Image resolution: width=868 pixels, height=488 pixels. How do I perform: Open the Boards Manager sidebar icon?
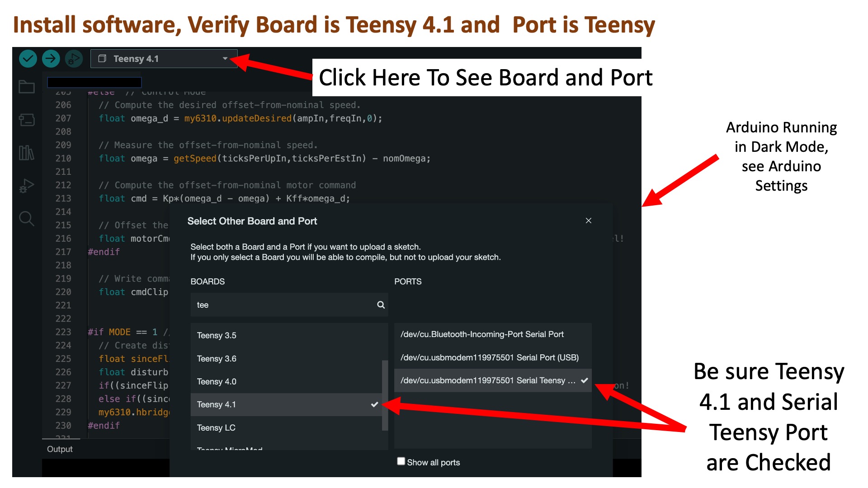(x=27, y=120)
